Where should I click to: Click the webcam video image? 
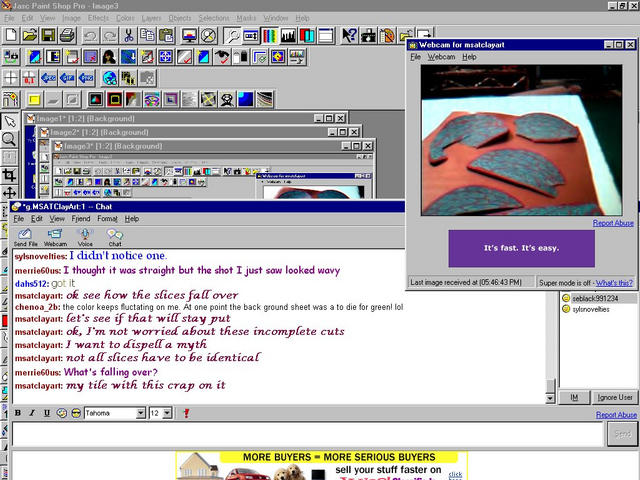coord(522,140)
